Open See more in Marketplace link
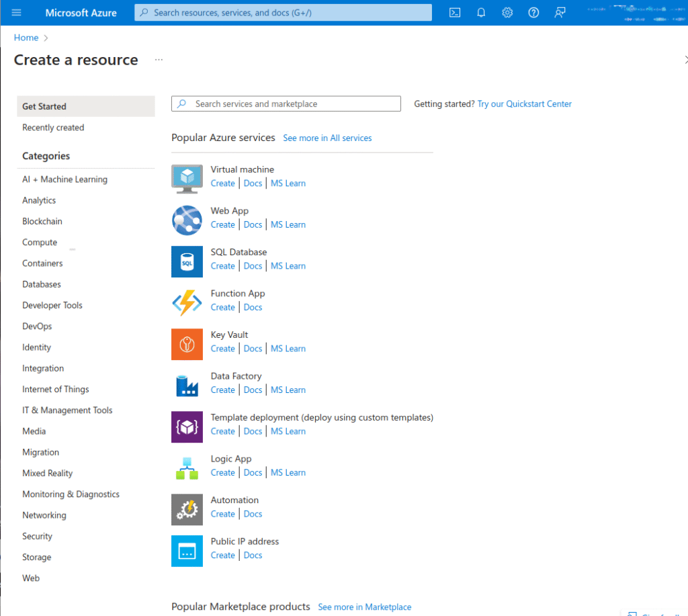 coord(365,607)
